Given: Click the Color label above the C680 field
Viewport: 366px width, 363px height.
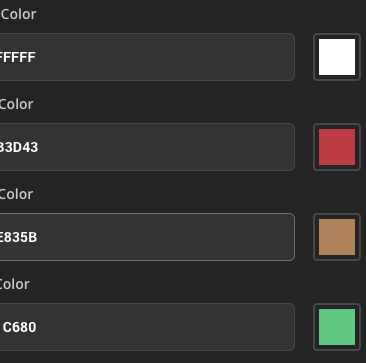Looking at the screenshot, I should point(15,284).
